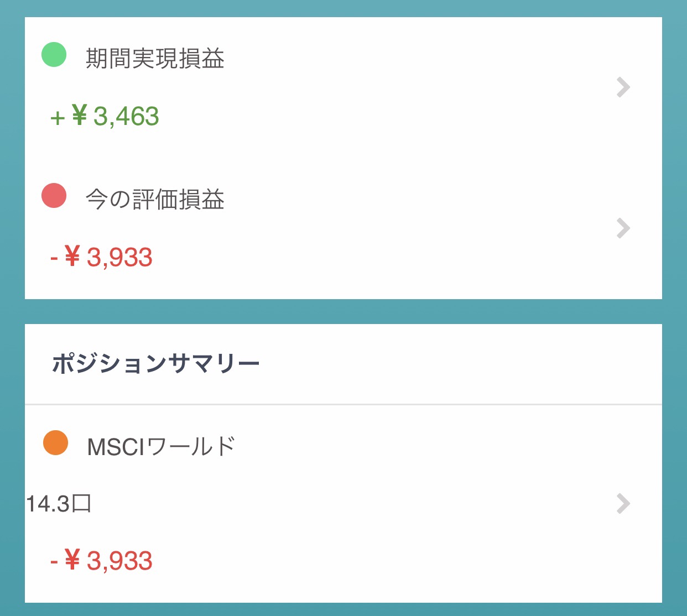Click the minus sign in 今の評価損益 amount

point(54,258)
